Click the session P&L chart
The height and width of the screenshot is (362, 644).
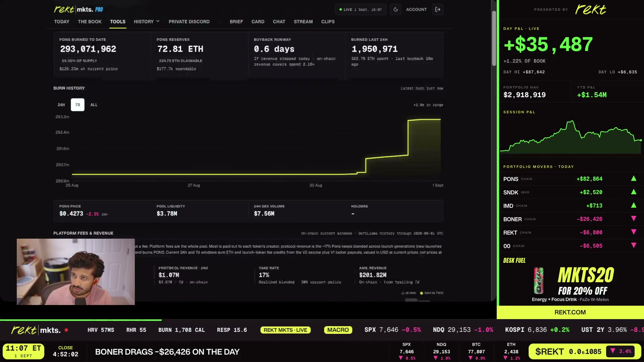coord(571,137)
